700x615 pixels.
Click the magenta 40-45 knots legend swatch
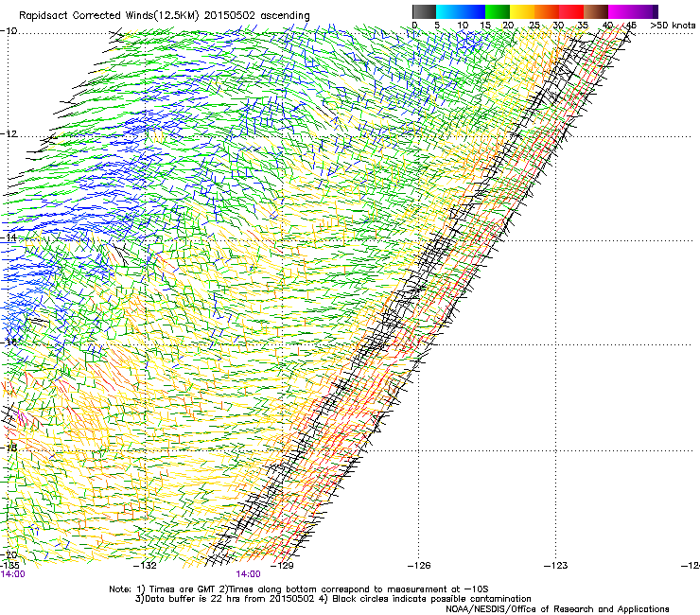point(621,11)
